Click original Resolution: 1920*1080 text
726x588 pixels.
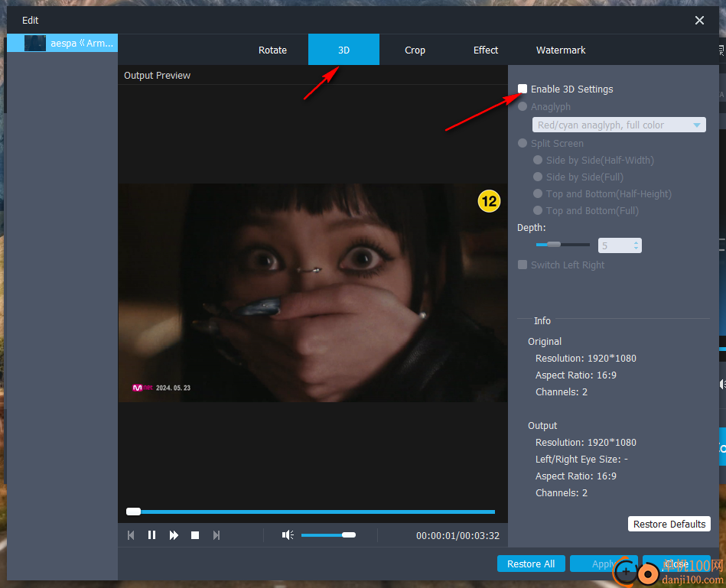(x=586, y=359)
